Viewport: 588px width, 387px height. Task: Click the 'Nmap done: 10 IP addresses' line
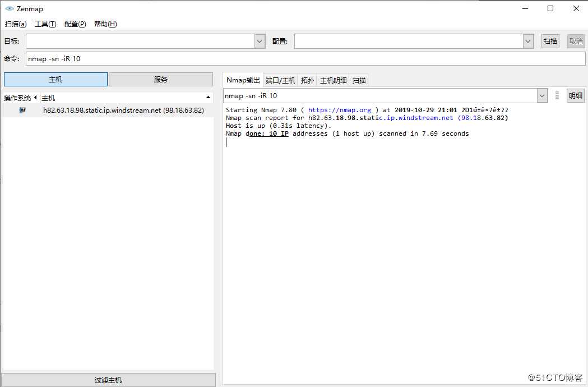tap(347, 133)
